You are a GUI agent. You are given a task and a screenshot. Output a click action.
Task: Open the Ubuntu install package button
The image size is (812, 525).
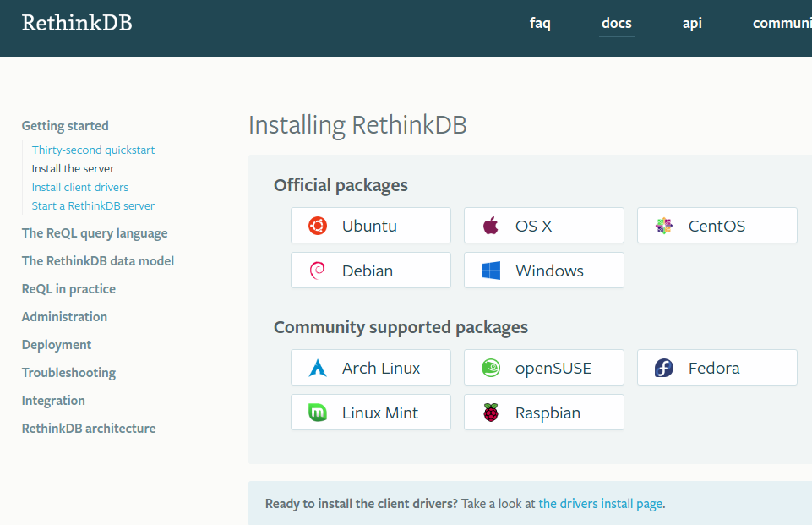pyautogui.click(x=371, y=226)
